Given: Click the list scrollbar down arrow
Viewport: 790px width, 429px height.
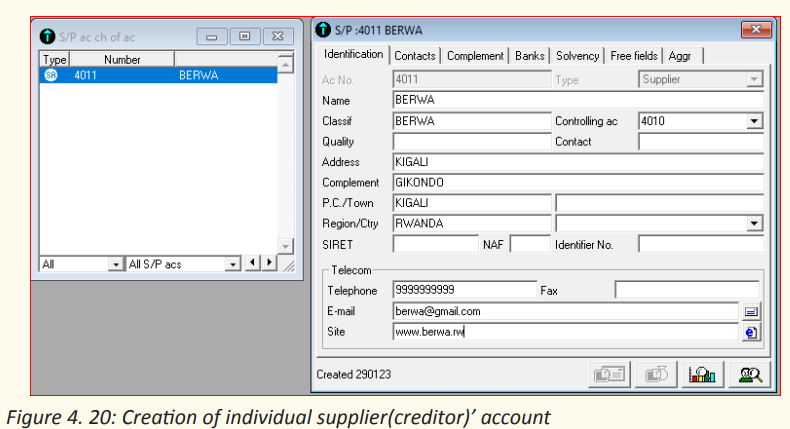Looking at the screenshot, I should coord(285,247).
